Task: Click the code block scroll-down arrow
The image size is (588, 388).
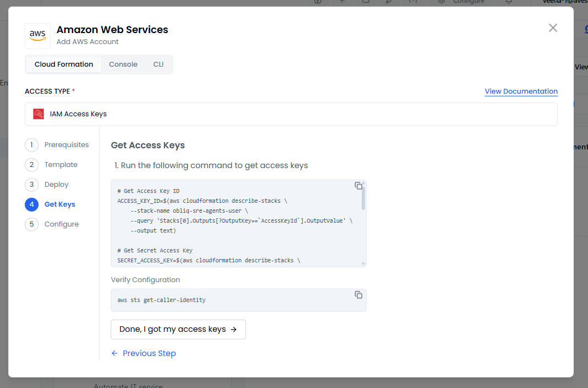Action: tap(363, 264)
